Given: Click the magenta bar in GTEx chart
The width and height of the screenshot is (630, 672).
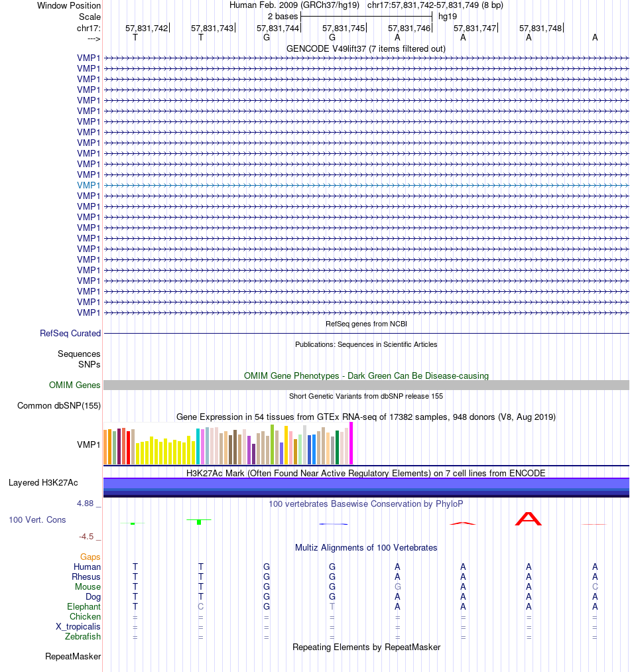Looking at the screenshot, I should (x=351, y=444).
